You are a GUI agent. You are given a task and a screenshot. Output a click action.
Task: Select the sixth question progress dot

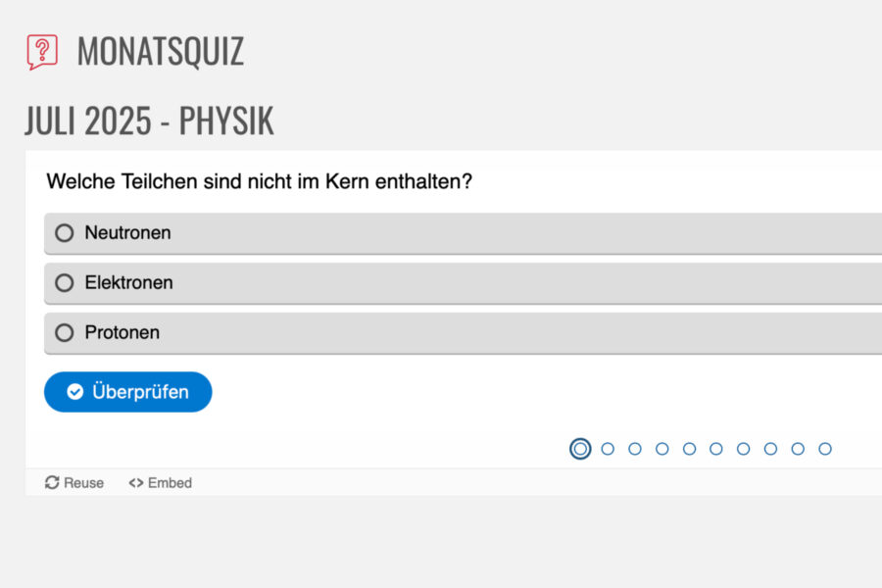coord(716,449)
